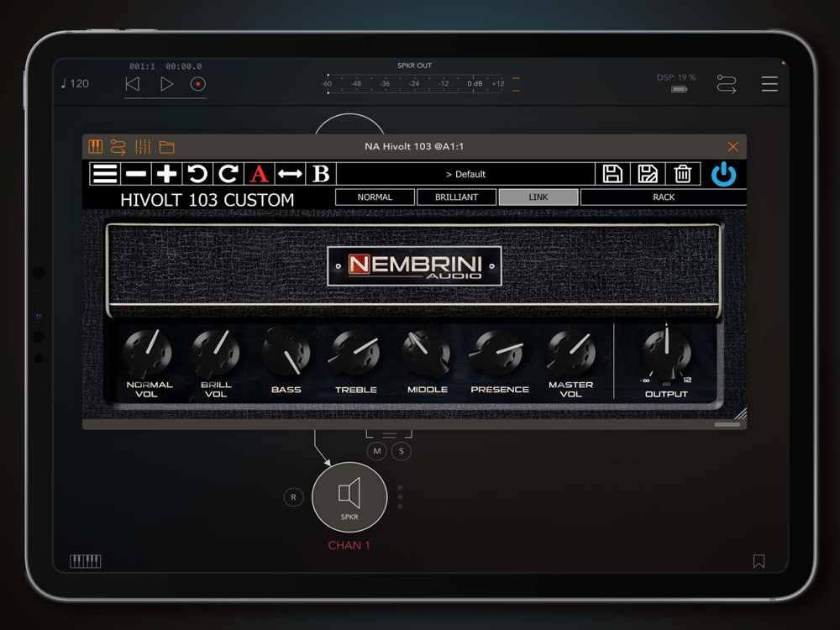Click the BASS knob

(x=286, y=353)
